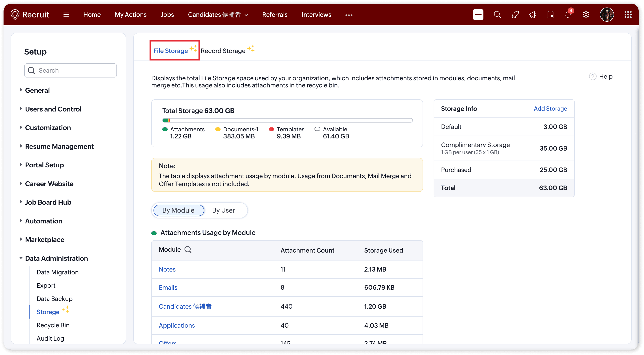Click the notifications bell icon
Image resolution: width=644 pixels, height=355 pixels.
point(568,15)
